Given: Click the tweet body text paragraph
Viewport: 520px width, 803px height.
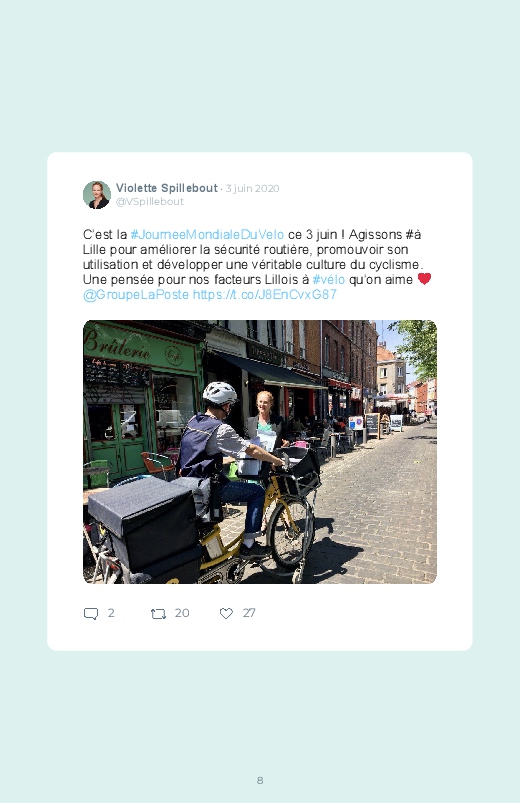Looking at the screenshot, I should coord(257,265).
